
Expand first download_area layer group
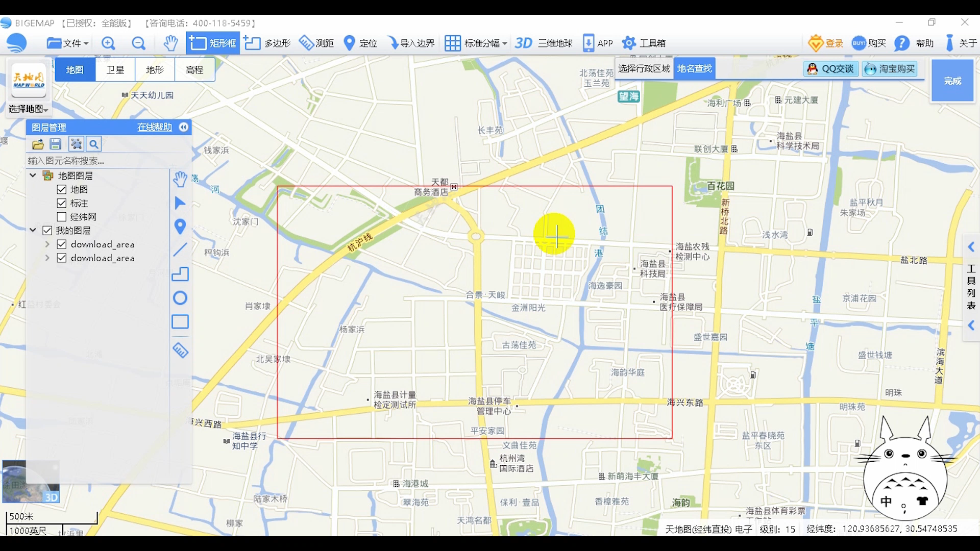(47, 244)
